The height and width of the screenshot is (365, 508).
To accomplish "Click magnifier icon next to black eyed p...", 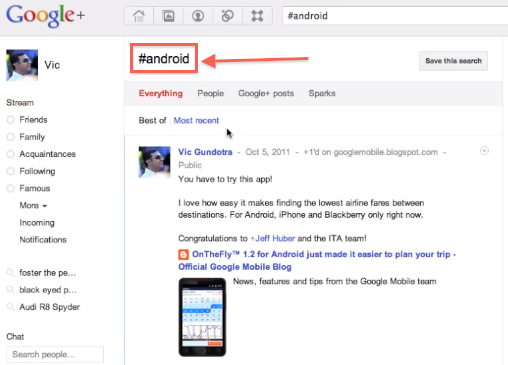I will tap(11, 290).
